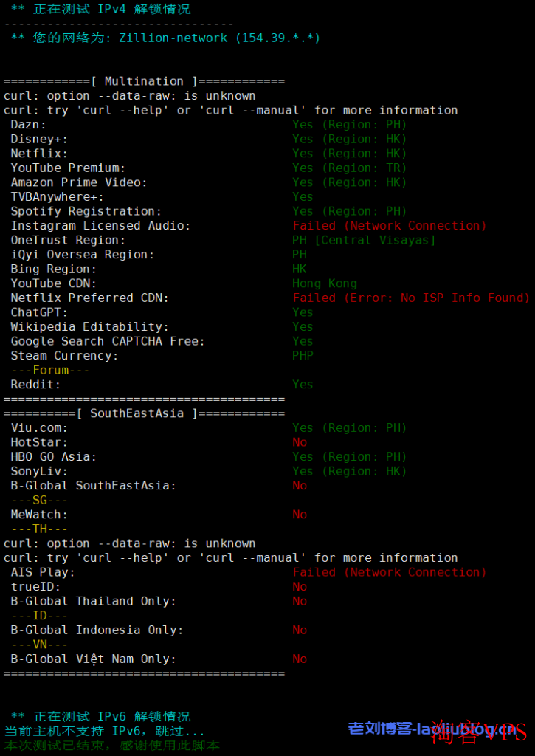Click the HotStar No result
The width and height of the screenshot is (535, 756).
point(300,442)
